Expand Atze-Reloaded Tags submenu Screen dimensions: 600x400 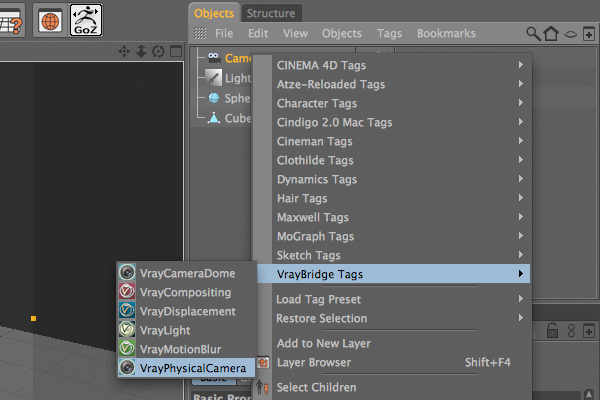coord(401,84)
